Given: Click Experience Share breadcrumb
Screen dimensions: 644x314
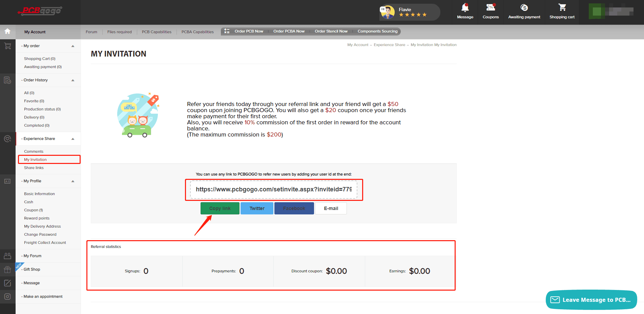Looking at the screenshot, I should pyautogui.click(x=389, y=45).
